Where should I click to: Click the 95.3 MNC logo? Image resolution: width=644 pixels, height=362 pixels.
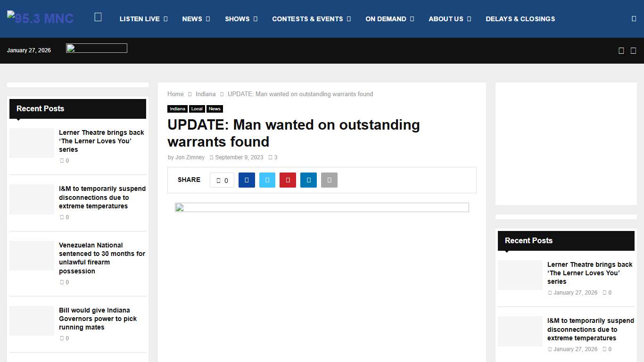pos(40,18)
